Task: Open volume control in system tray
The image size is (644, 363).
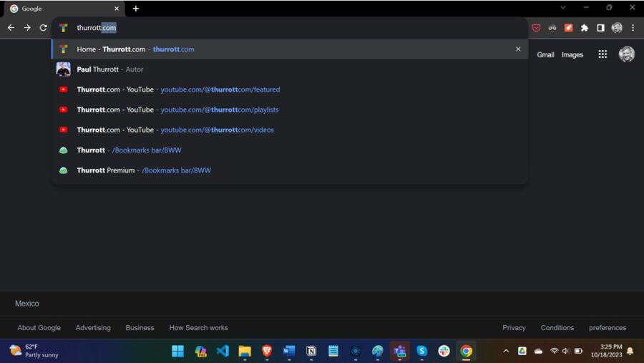Action: click(565, 351)
